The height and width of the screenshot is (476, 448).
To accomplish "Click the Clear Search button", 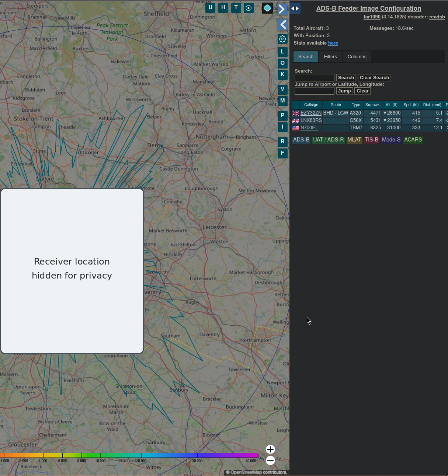I will click(374, 78).
